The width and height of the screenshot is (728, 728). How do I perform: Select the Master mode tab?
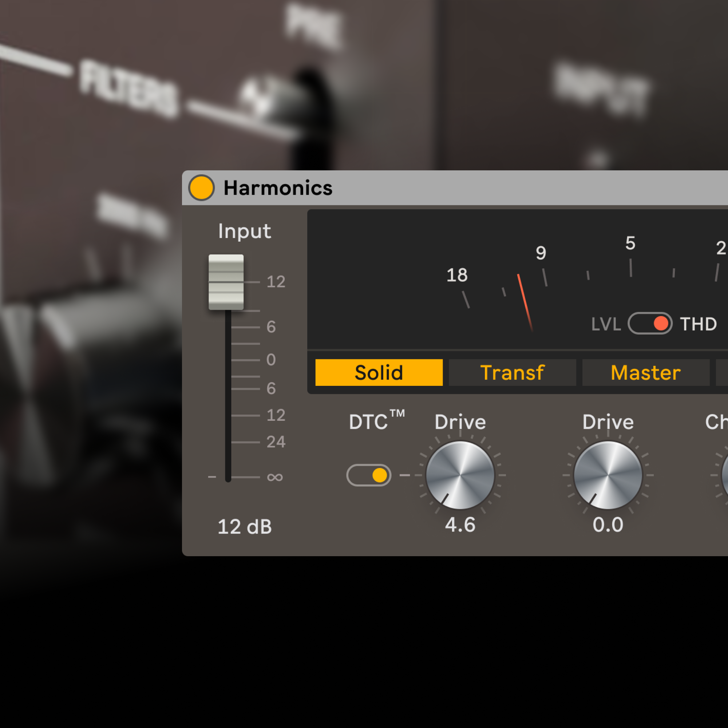click(x=645, y=372)
